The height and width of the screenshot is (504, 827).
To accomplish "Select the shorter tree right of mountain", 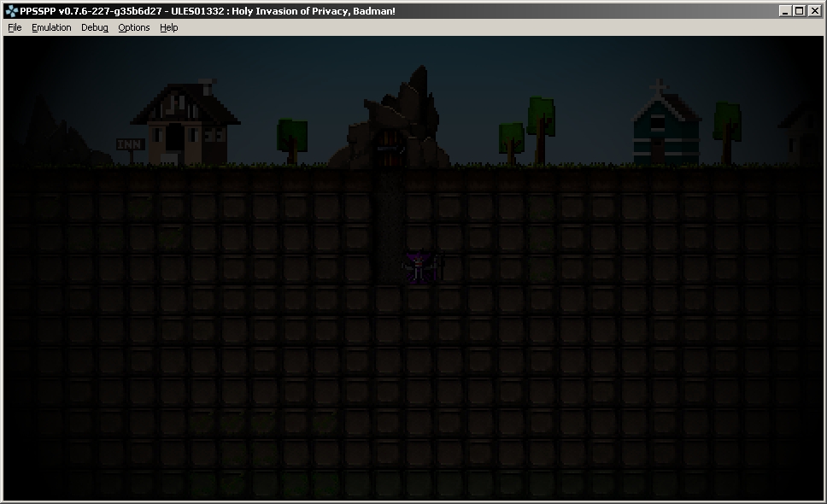I will pyautogui.click(x=511, y=141).
